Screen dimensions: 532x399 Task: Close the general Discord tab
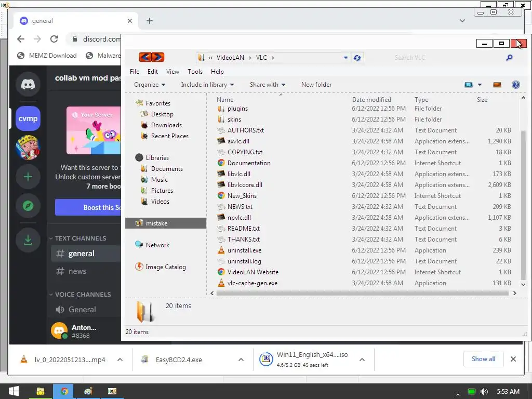coord(129,21)
